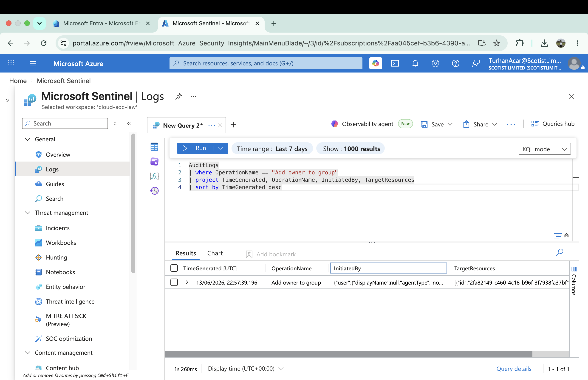Image resolution: width=588 pixels, height=380 pixels.
Task: Open Incidents in the sidebar
Action: point(58,228)
